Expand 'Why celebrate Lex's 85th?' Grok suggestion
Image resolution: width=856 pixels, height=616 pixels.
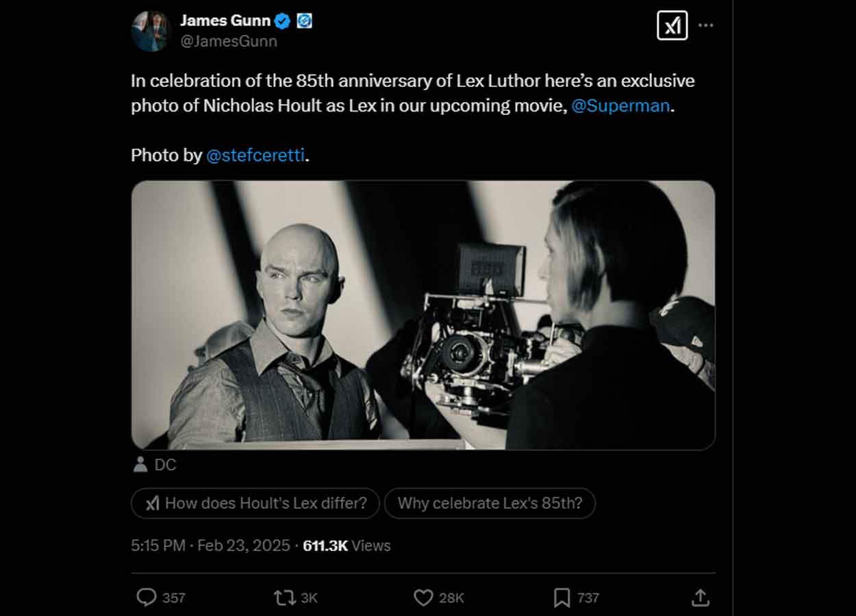tap(490, 503)
